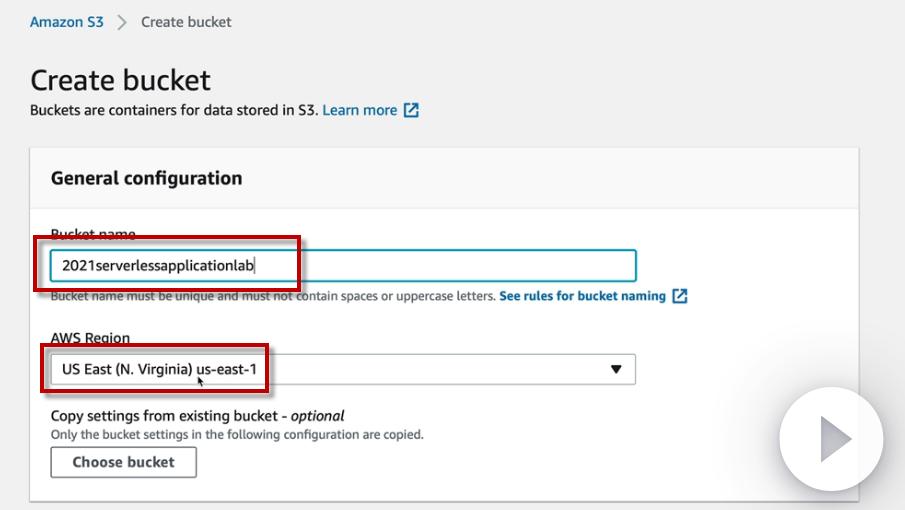Open See rules for bucket naming
The image size is (905, 510).
[x=582, y=296]
